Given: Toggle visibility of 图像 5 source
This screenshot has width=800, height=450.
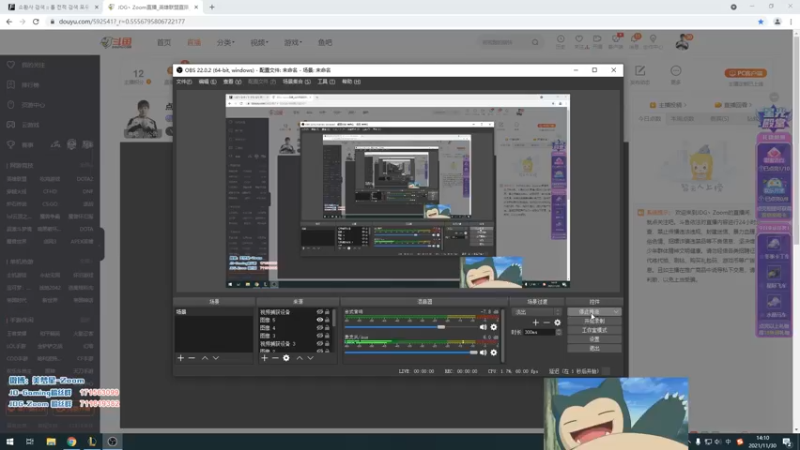Looking at the screenshot, I should point(319,320).
